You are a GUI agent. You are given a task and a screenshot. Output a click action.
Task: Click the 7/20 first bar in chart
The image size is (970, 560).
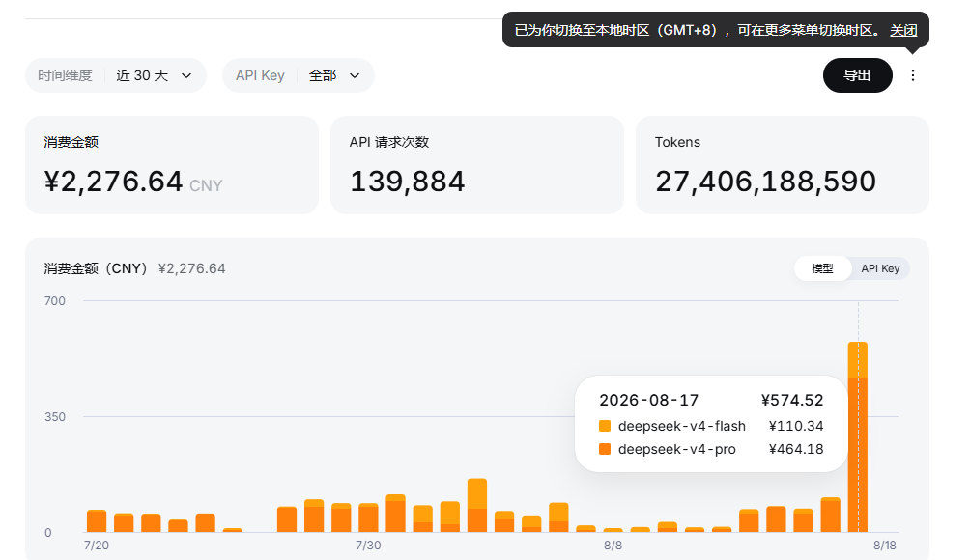(97, 521)
